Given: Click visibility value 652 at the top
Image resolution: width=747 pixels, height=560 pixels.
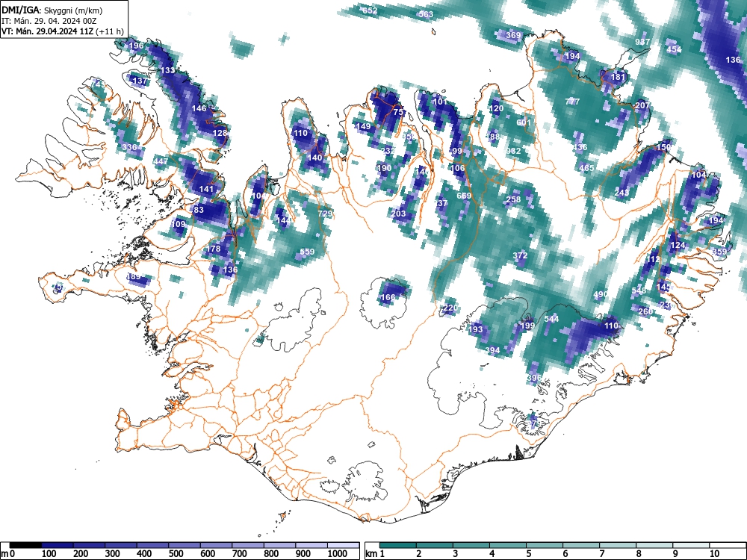Looking at the screenshot, I should pos(370,10).
